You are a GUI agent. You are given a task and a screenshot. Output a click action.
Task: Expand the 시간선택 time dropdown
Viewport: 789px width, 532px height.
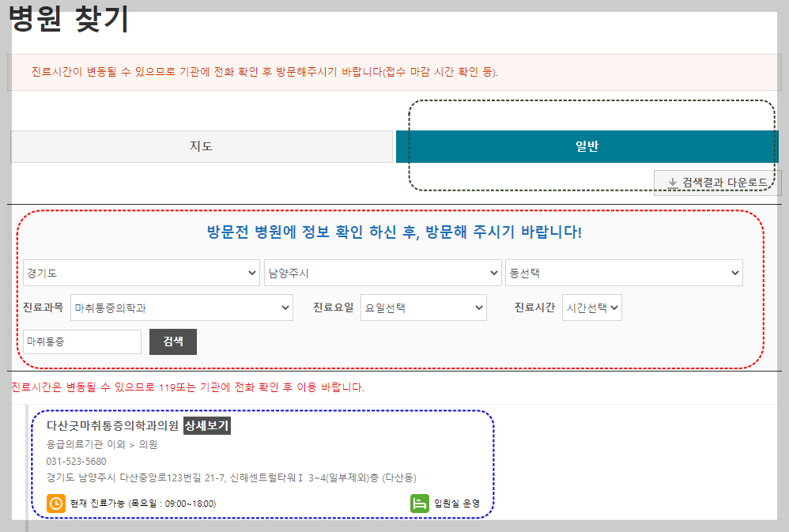(x=592, y=307)
